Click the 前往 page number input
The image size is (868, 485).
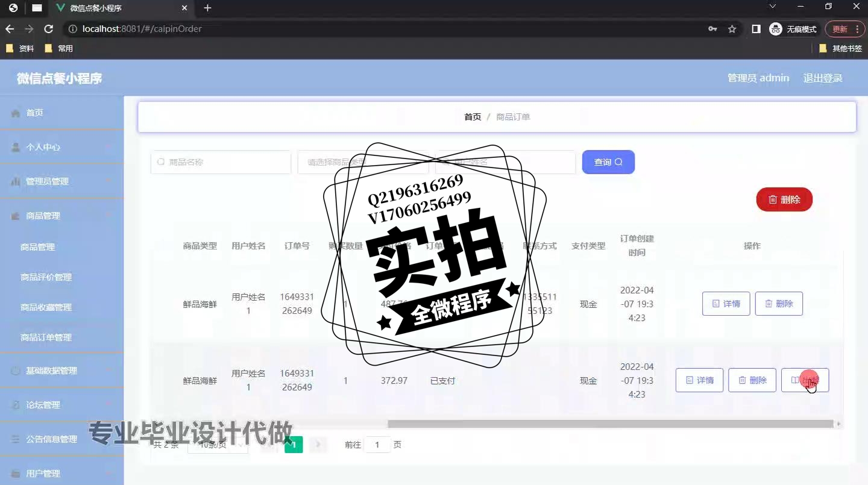click(x=378, y=445)
